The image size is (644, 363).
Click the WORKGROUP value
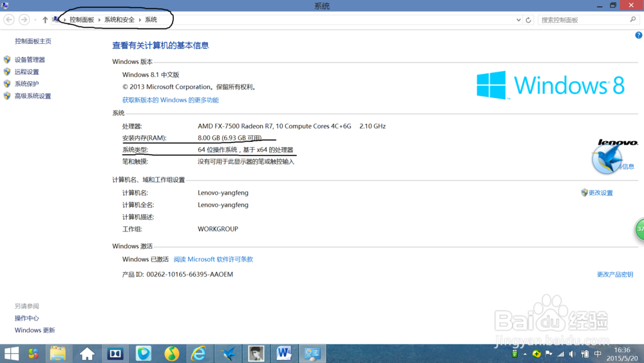tap(218, 229)
